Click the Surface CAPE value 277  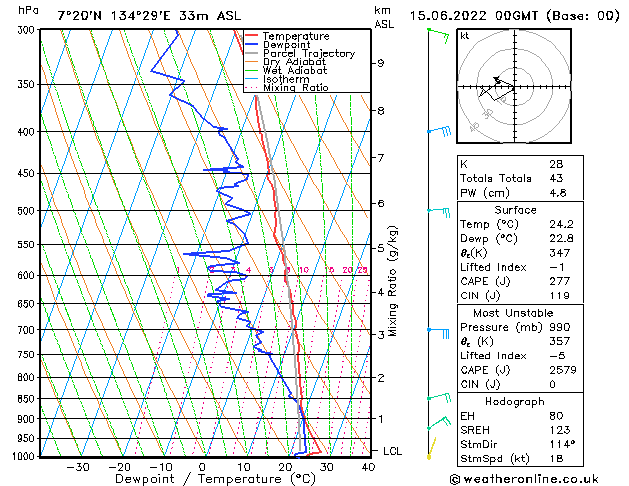tap(560, 281)
